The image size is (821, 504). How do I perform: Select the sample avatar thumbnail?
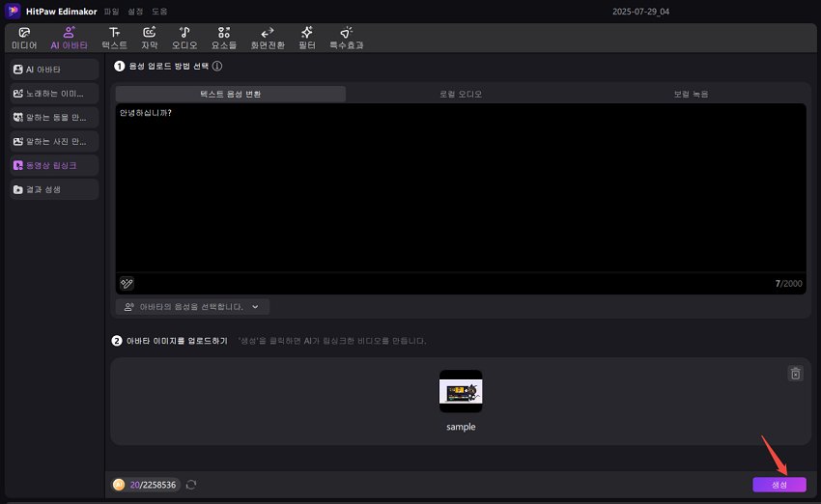(x=461, y=391)
